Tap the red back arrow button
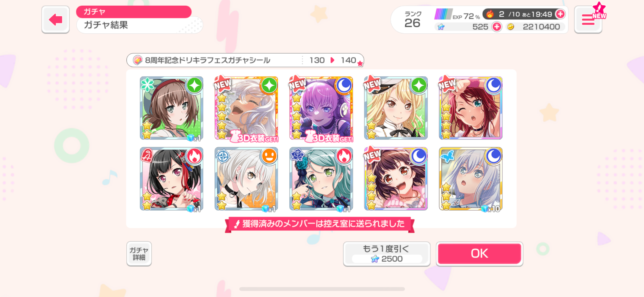The width and height of the screenshot is (644, 297). [55, 19]
